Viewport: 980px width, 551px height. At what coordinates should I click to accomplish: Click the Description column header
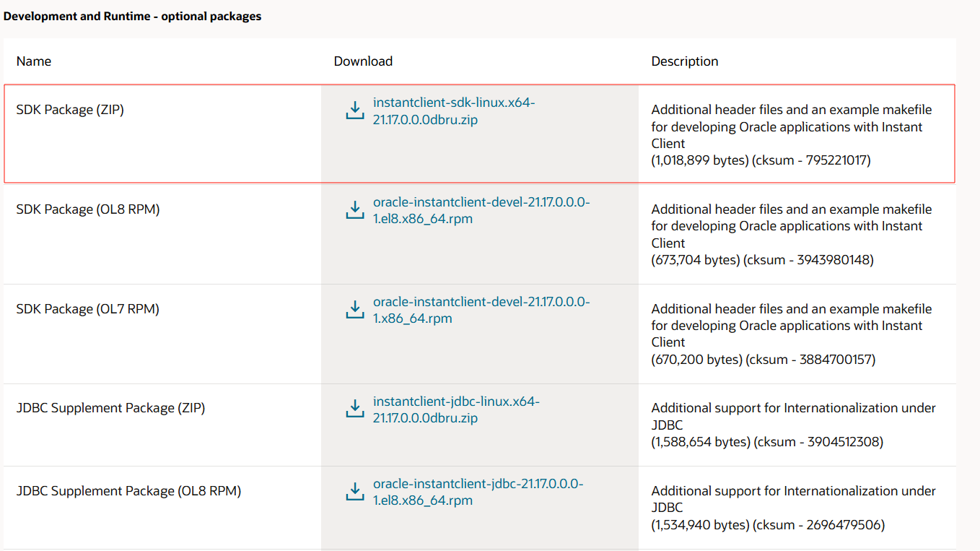click(x=684, y=61)
